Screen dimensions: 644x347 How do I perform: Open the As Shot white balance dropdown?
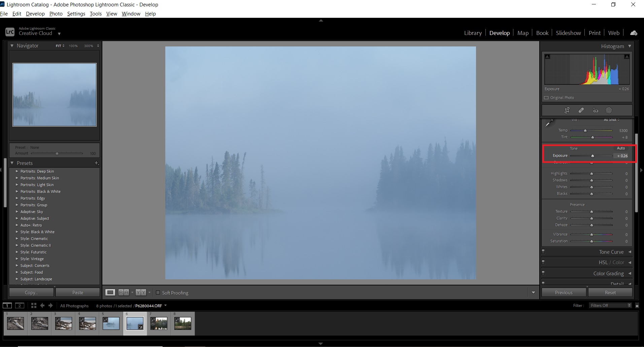(612, 120)
